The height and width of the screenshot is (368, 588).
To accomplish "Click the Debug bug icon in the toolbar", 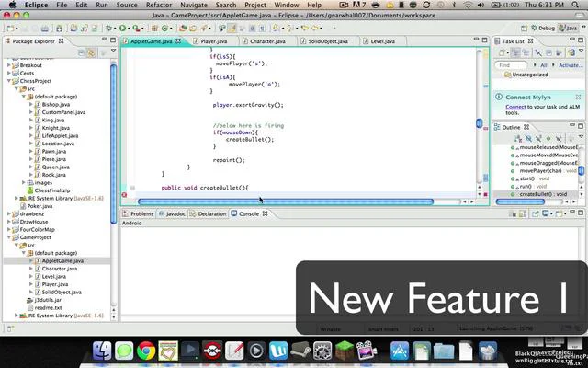I will coord(109,29).
